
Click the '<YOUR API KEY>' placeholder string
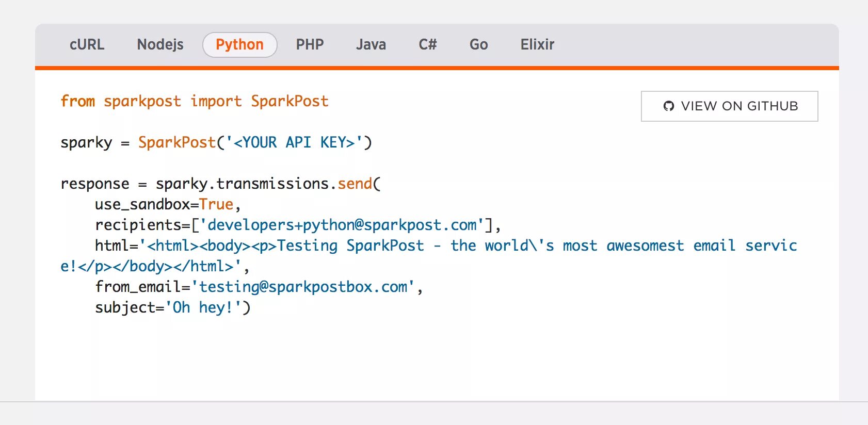pyautogui.click(x=294, y=142)
